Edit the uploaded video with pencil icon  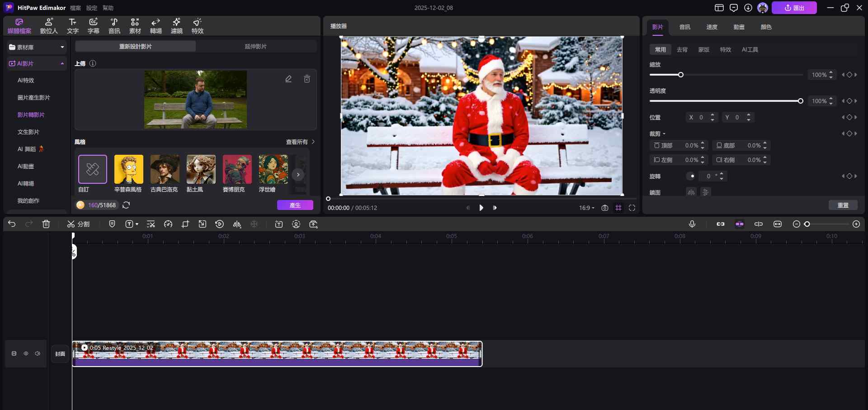coord(288,79)
